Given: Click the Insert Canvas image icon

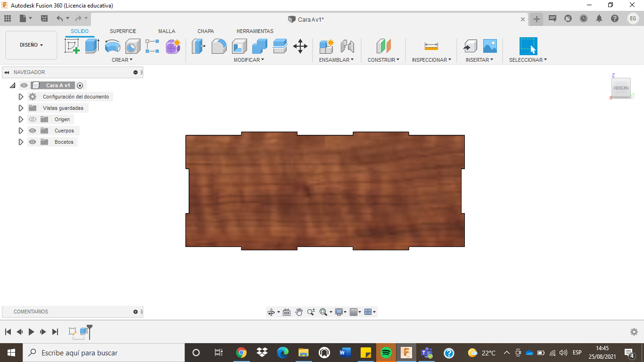Looking at the screenshot, I should click(490, 46).
